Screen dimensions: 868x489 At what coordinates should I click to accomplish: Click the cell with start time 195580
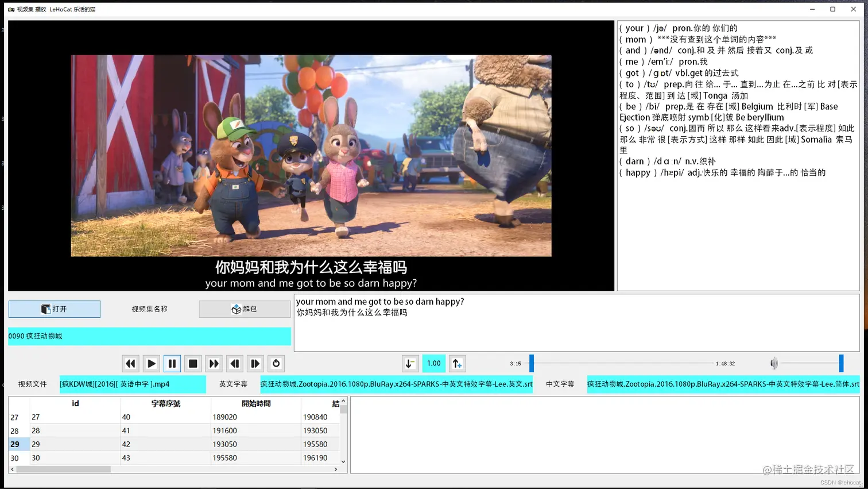tap(256, 458)
